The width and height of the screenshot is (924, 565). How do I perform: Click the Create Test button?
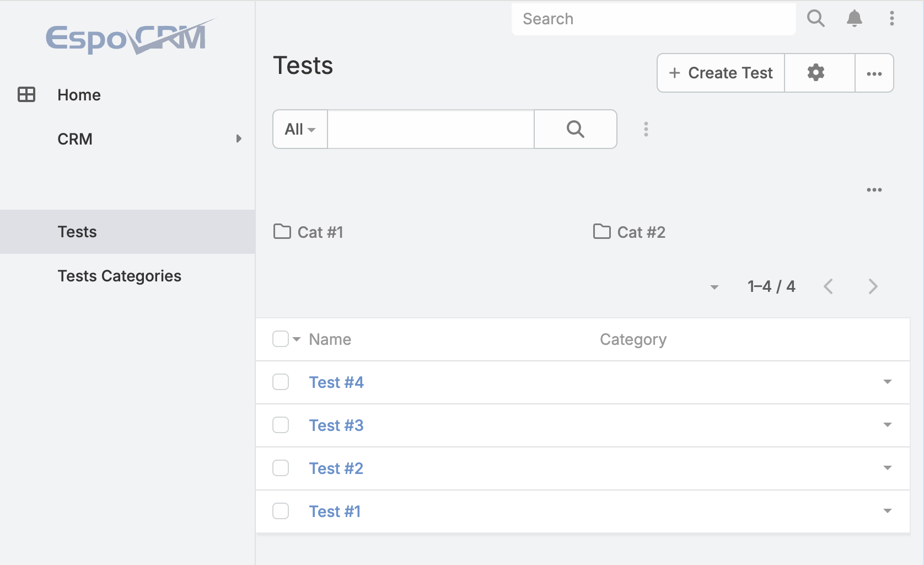tap(720, 72)
